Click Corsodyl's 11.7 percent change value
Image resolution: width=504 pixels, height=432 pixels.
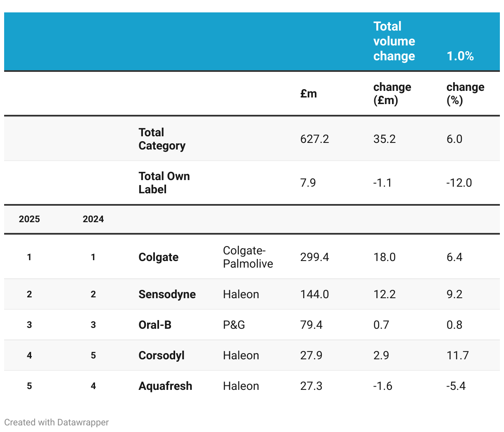click(457, 355)
